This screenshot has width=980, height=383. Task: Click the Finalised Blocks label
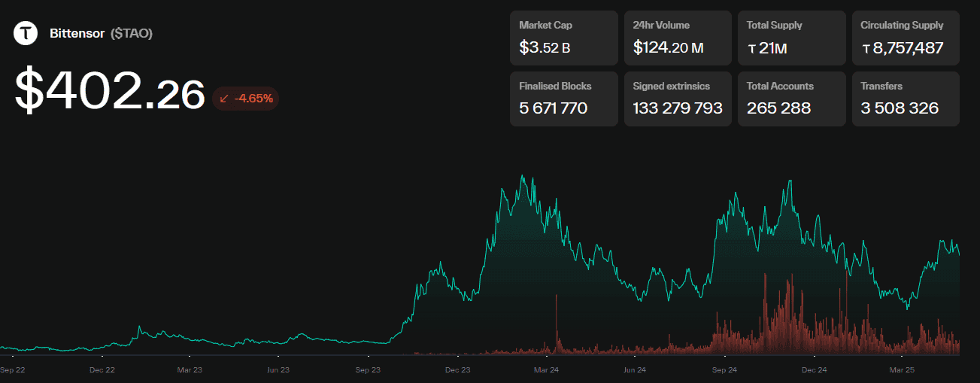pos(555,86)
